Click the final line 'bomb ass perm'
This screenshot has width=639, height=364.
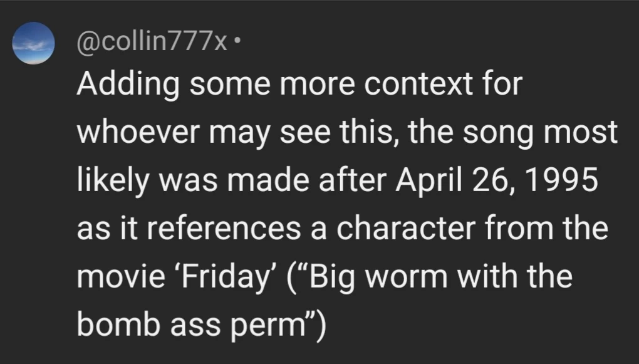point(192,325)
